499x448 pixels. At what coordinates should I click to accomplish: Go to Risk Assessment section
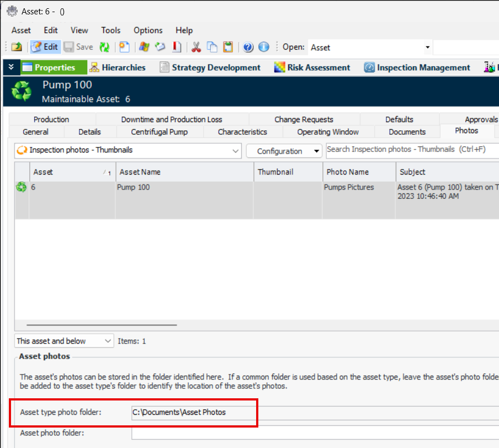click(x=312, y=67)
